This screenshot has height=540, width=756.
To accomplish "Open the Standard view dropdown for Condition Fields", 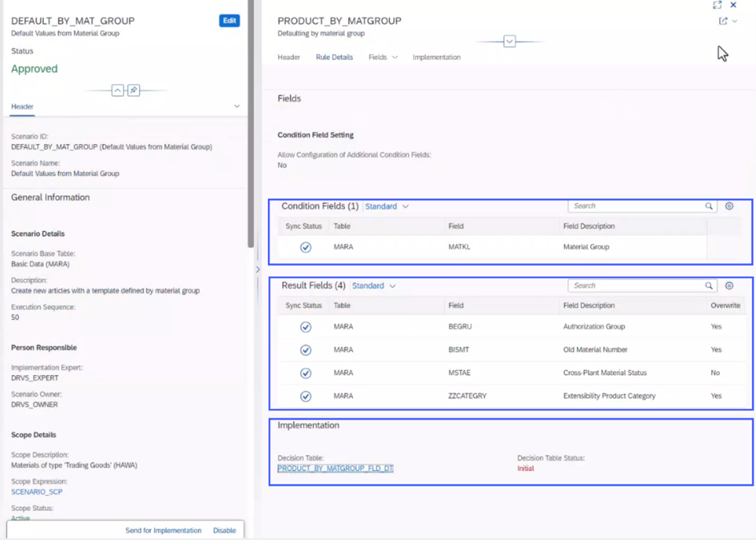I will pos(406,206).
